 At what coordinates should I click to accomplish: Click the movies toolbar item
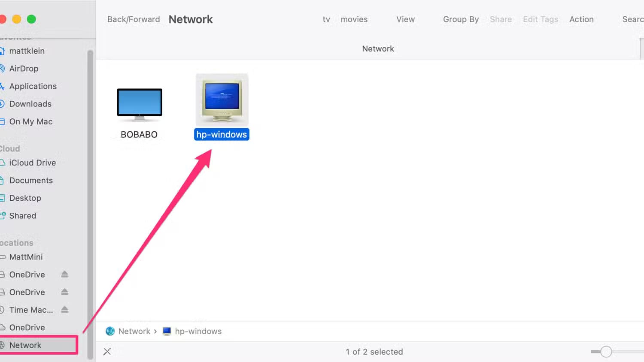354,19
